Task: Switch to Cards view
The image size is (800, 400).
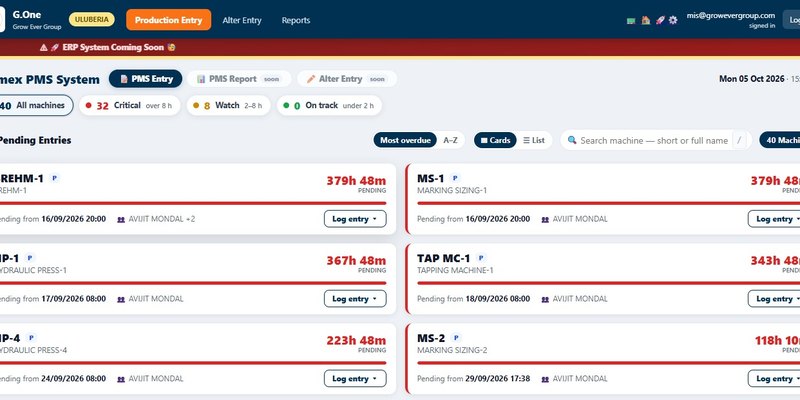Action: click(x=495, y=140)
